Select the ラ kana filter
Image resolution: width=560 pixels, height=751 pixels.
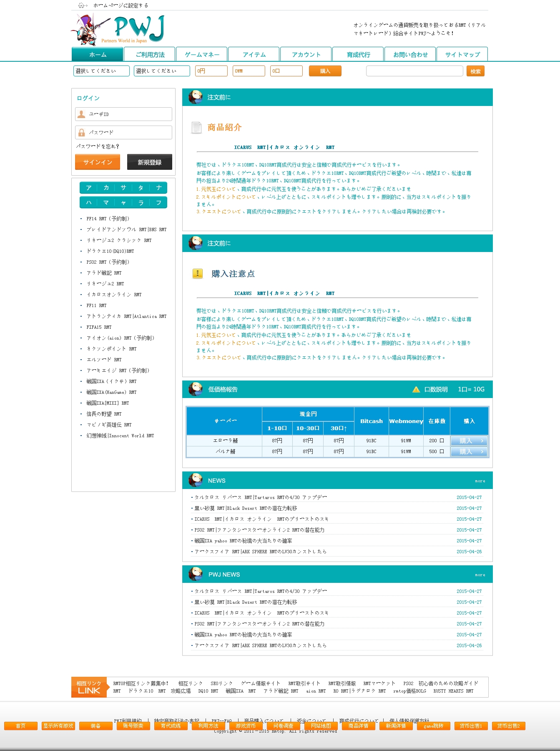point(141,202)
